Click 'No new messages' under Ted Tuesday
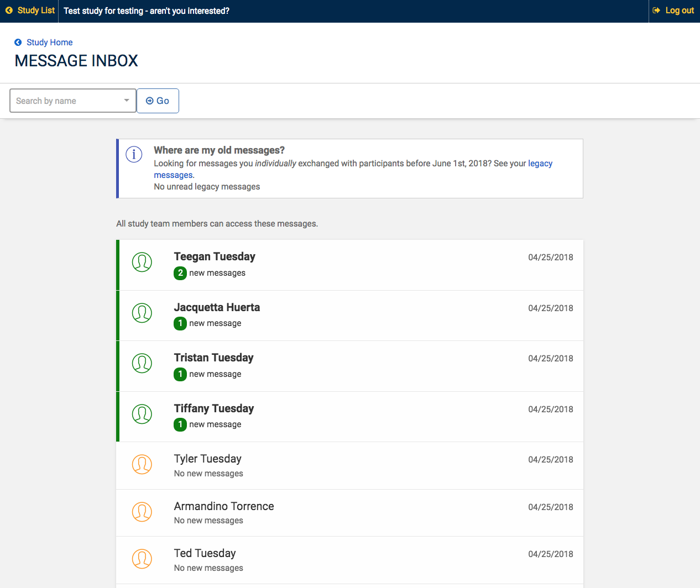Viewport: 700px width, 588px height. 208,568
